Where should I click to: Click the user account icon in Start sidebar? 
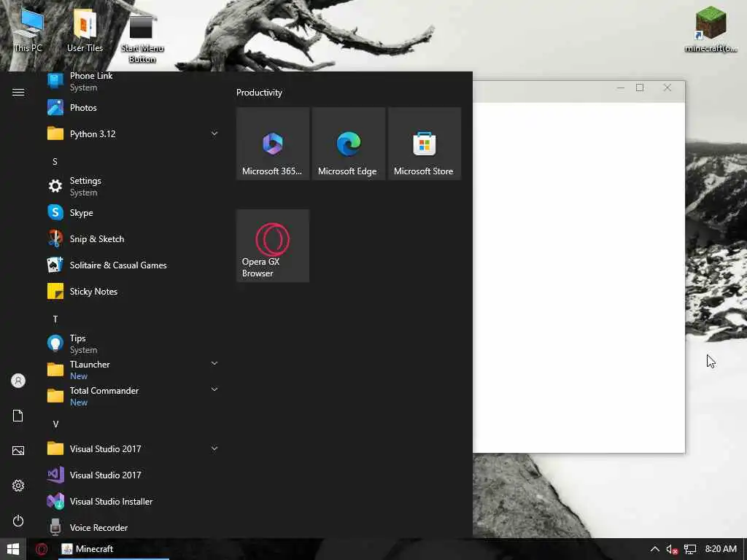click(18, 381)
